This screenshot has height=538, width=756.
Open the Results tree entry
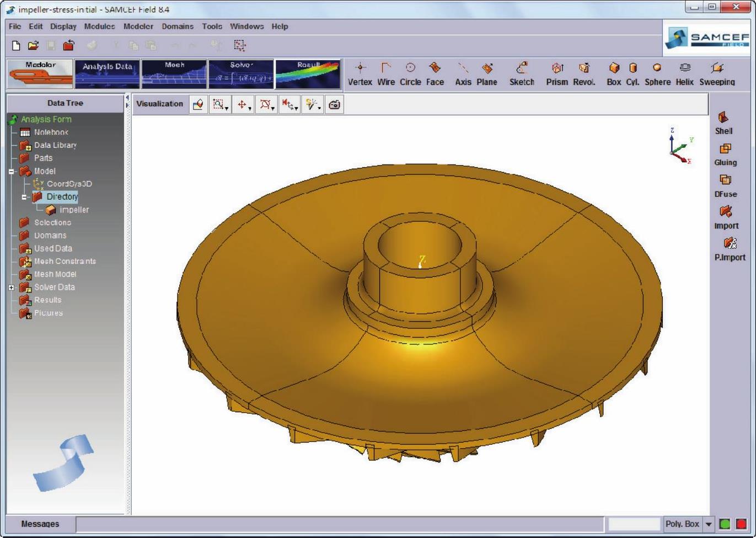pyautogui.click(x=47, y=300)
